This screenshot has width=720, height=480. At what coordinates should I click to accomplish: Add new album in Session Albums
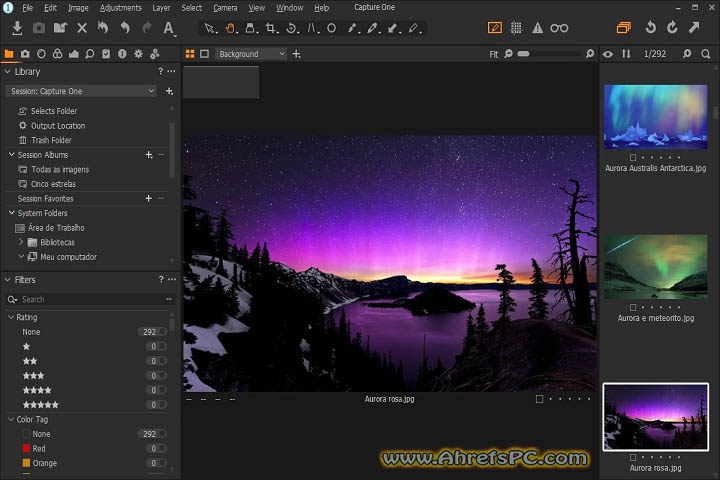coord(149,155)
